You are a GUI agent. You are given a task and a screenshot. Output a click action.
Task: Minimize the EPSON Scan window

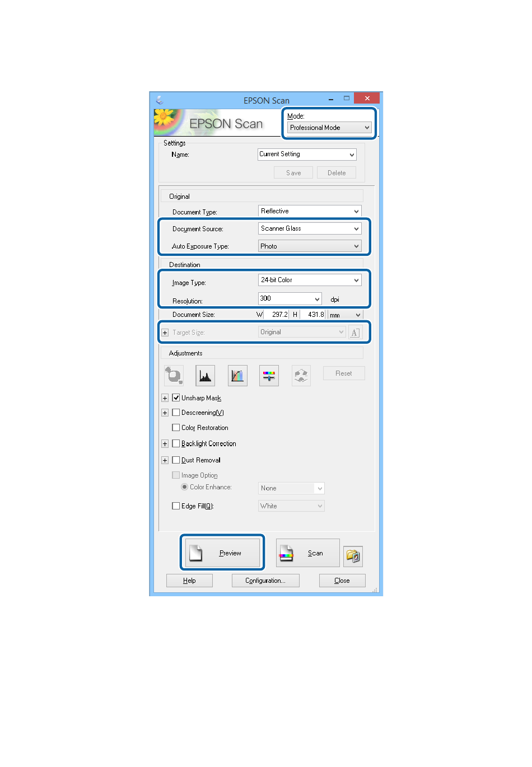tap(331, 99)
